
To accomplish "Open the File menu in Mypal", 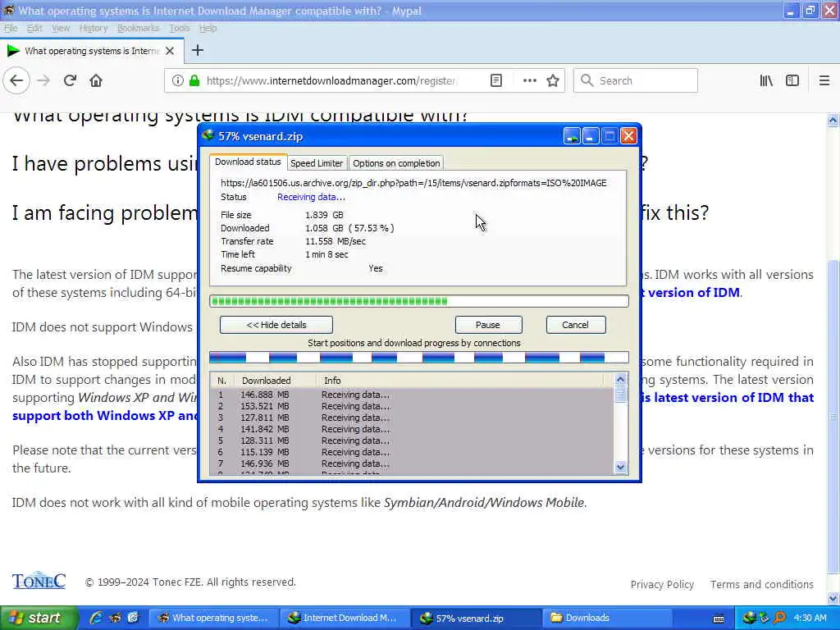I will click(11, 29).
